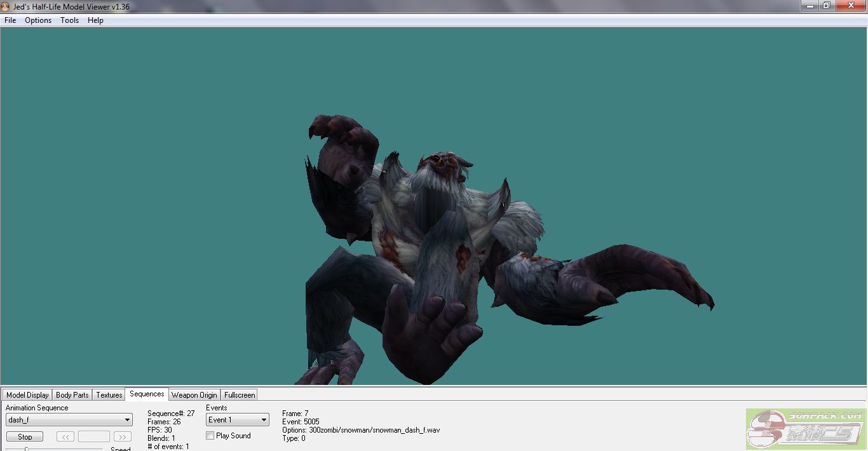
Task: Click the previous frame << button
Action: tap(65, 437)
